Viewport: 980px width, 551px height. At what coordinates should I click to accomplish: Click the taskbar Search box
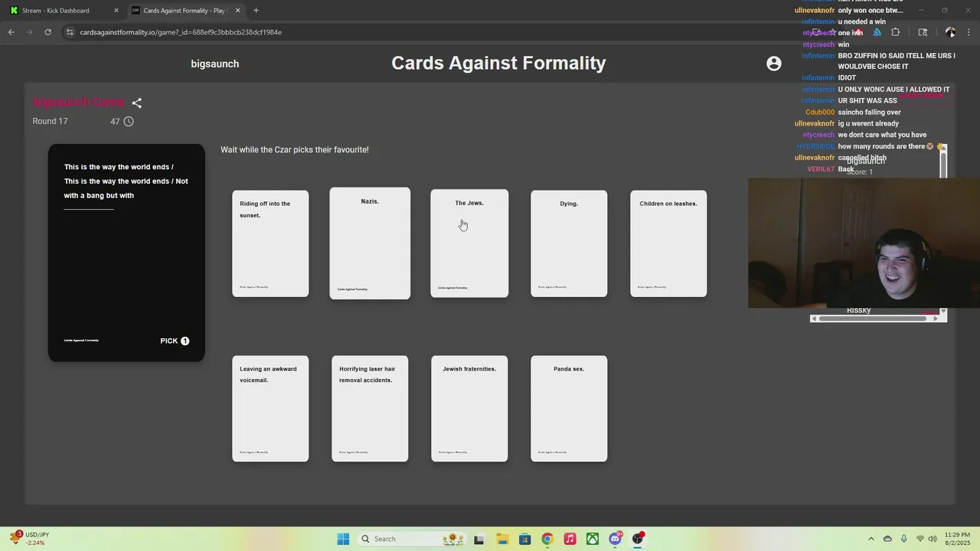tap(412, 539)
